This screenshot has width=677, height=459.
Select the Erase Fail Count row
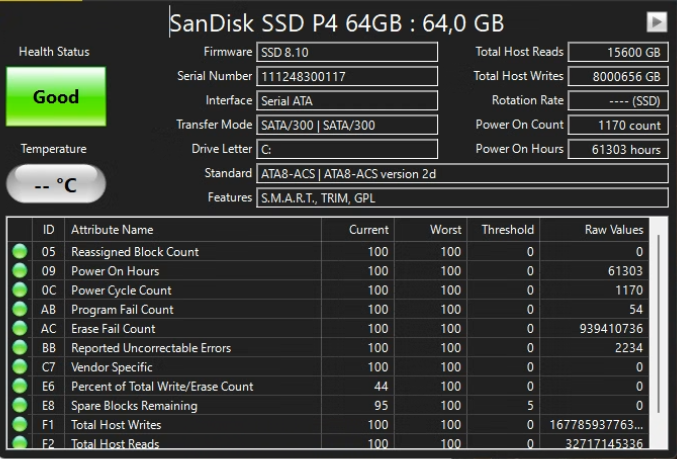pos(328,329)
